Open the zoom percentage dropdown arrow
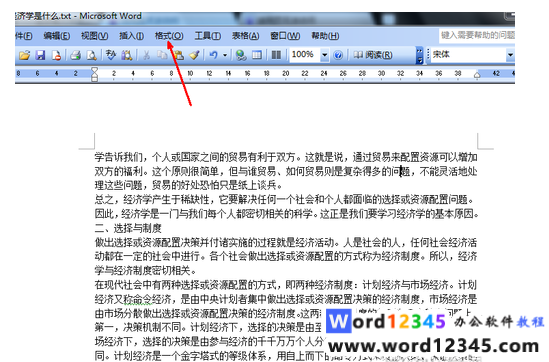Viewport: 549px width, 362px height. pyautogui.click(x=325, y=55)
